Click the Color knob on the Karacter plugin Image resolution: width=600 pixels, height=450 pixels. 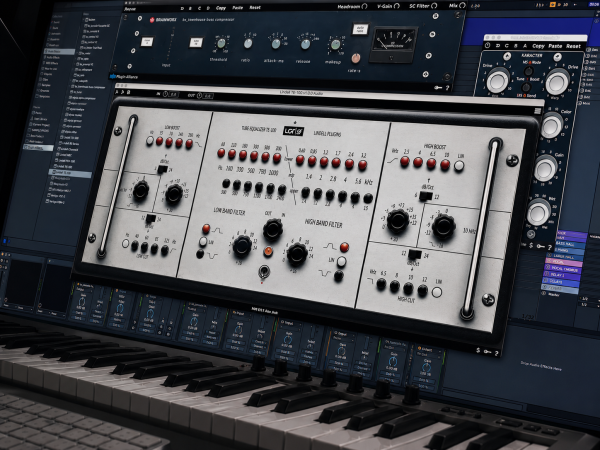551,126
